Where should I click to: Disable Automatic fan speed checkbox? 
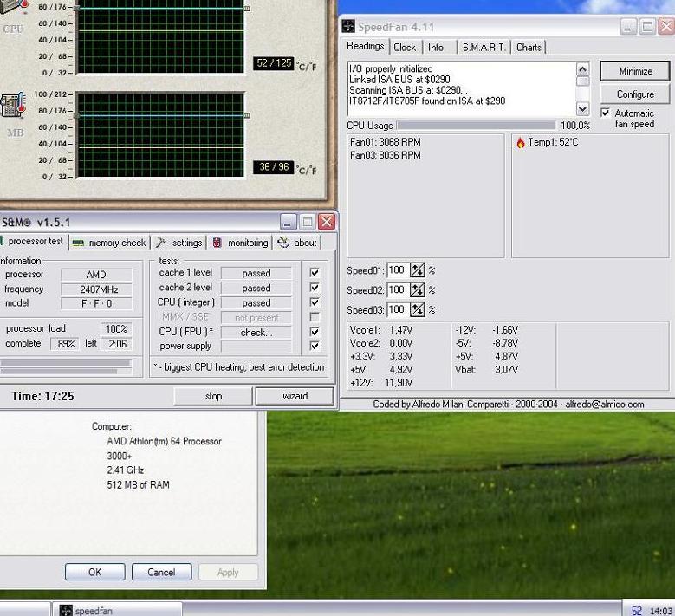click(x=606, y=113)
